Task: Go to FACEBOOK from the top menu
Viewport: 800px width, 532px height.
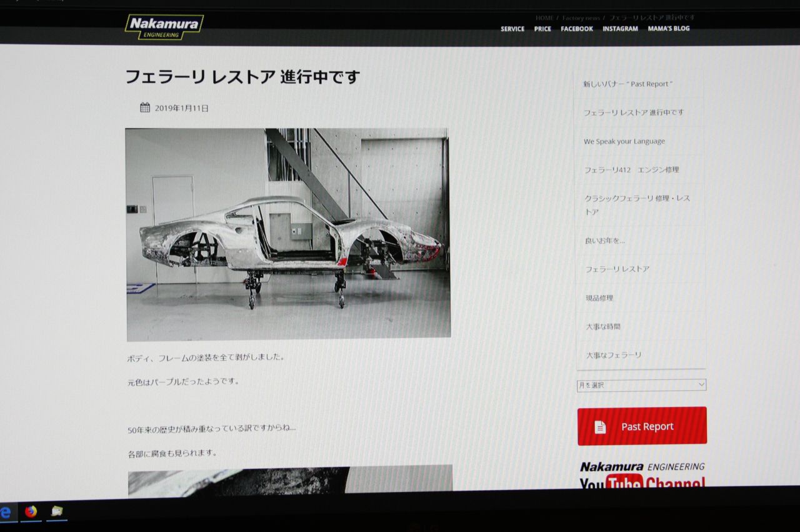Action: 577,29
